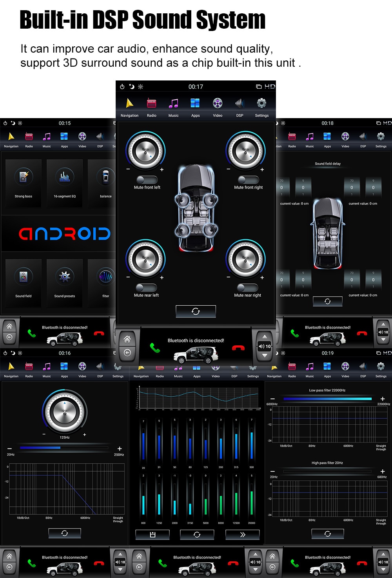Tap the red hang-up icon in center panel

[238, 348]
